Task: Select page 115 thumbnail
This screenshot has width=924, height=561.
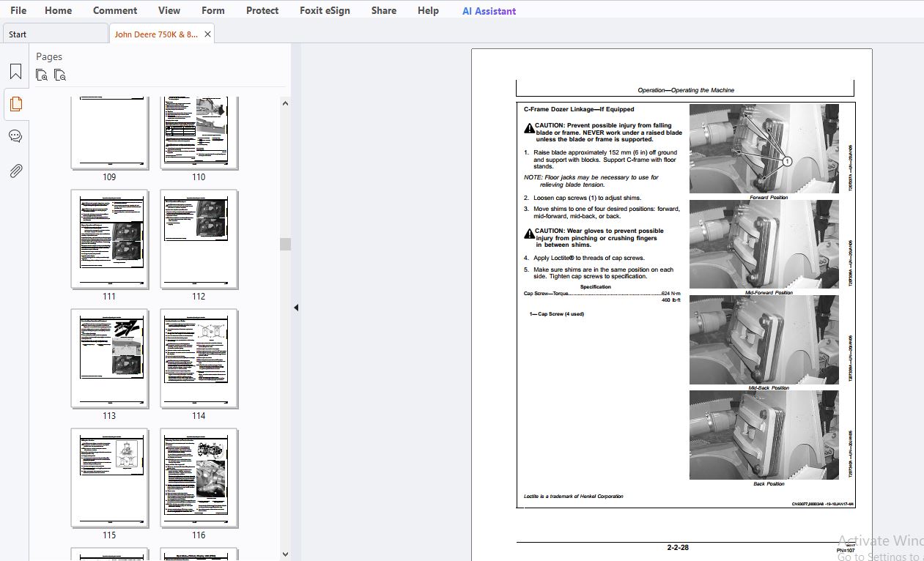Action: click(x=109, y=478)
